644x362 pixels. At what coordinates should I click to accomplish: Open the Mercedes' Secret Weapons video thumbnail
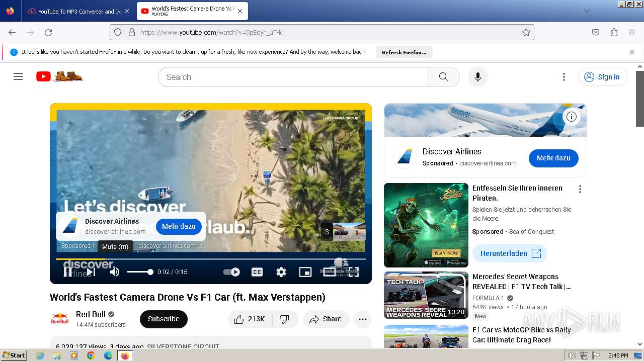[x=426, y=295]
